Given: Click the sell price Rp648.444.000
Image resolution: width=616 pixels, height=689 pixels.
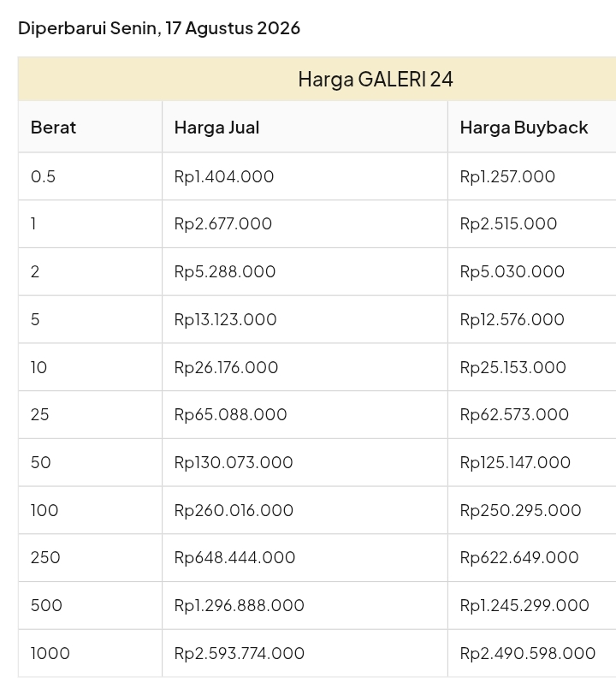Looking at the screenshot, I should 234,557.
